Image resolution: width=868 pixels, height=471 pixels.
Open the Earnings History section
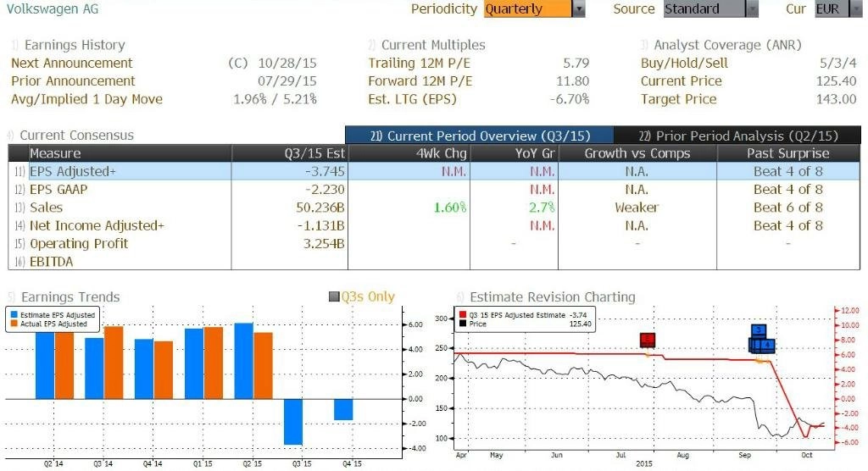[75, 45]
